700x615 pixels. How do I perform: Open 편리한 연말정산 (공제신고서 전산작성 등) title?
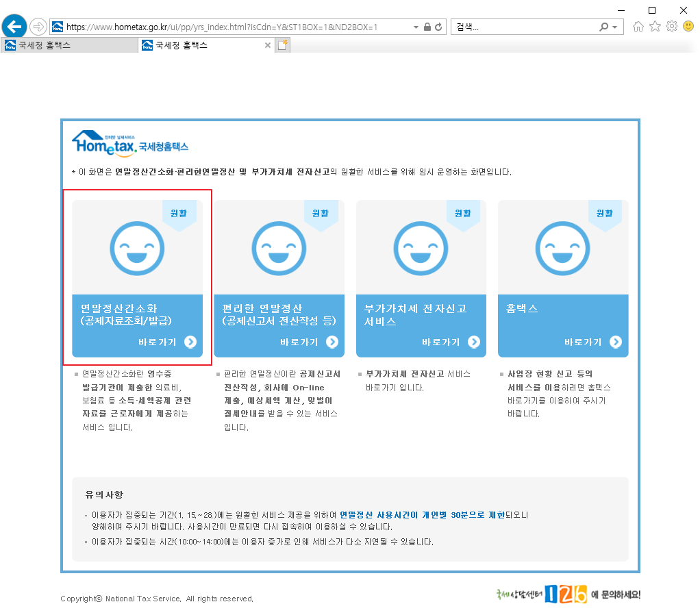(279, 314)
